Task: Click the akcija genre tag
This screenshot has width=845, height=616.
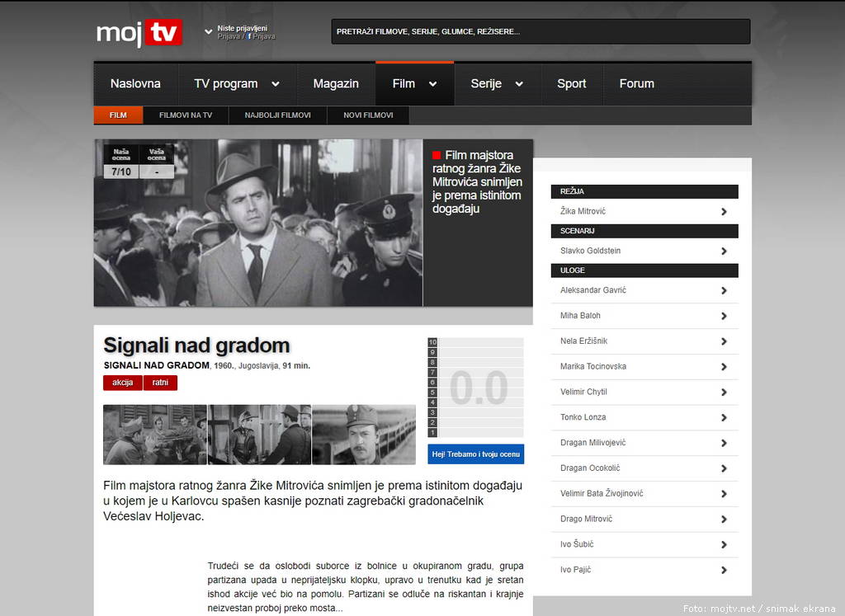Action: click(x=122, y=383)
